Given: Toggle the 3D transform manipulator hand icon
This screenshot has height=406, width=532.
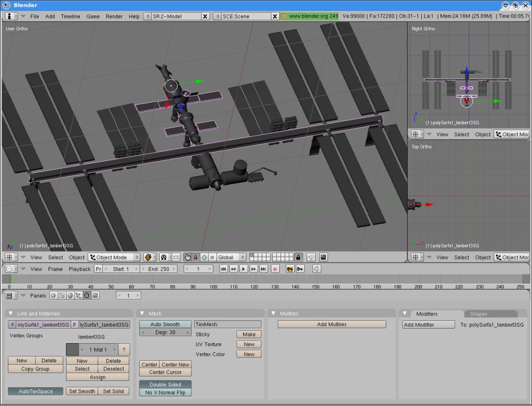Looking at the screenshot, I should (x=187, y=258).
